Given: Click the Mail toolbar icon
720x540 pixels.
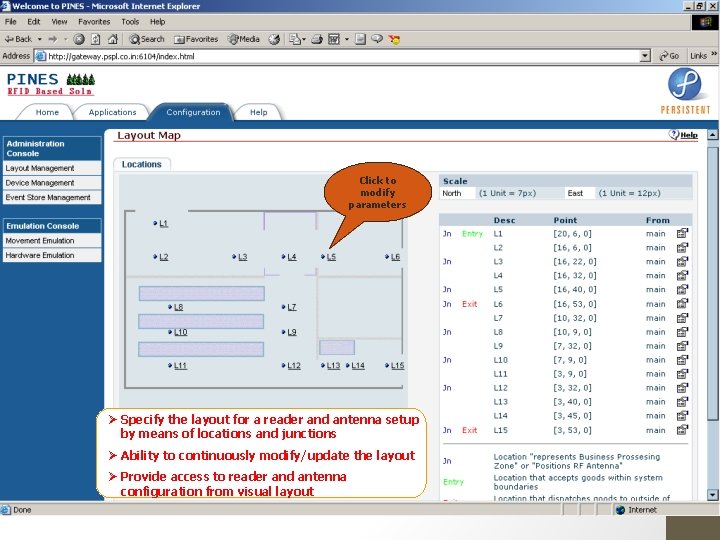Looking at the screenshot, I should coord(297,39).
